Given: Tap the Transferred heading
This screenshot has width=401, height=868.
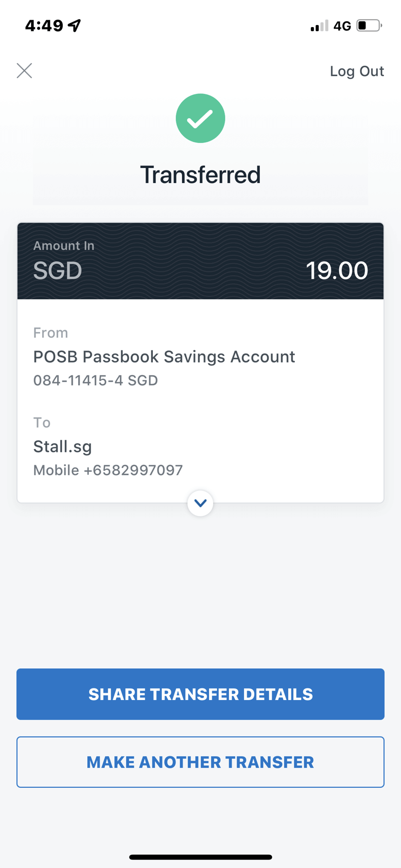Looking at the screenshot, I should point(200,175).
